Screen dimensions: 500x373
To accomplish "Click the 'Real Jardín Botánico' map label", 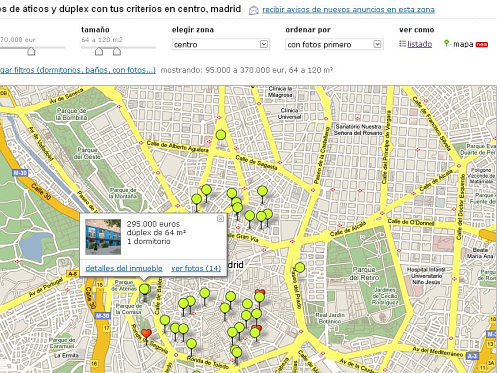I will pos(330,318).
